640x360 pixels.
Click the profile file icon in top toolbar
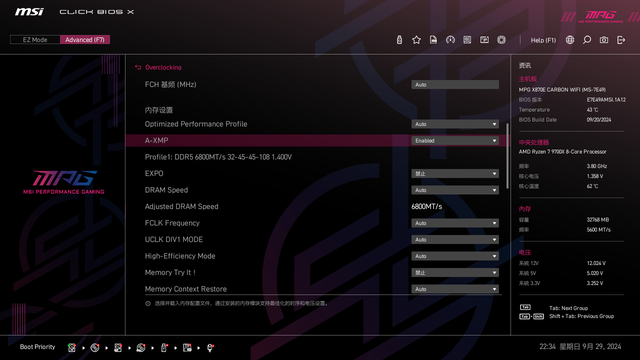(x=433, y=40)
